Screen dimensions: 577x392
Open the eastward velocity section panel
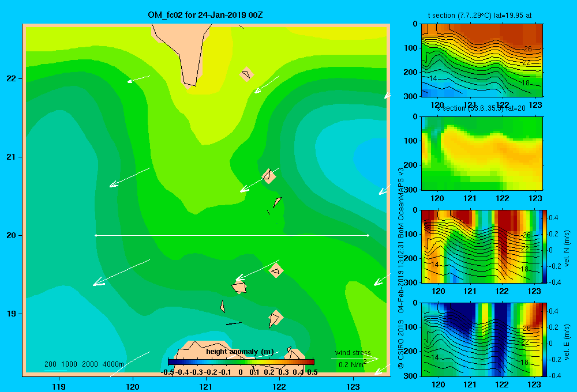click(482, 340)
